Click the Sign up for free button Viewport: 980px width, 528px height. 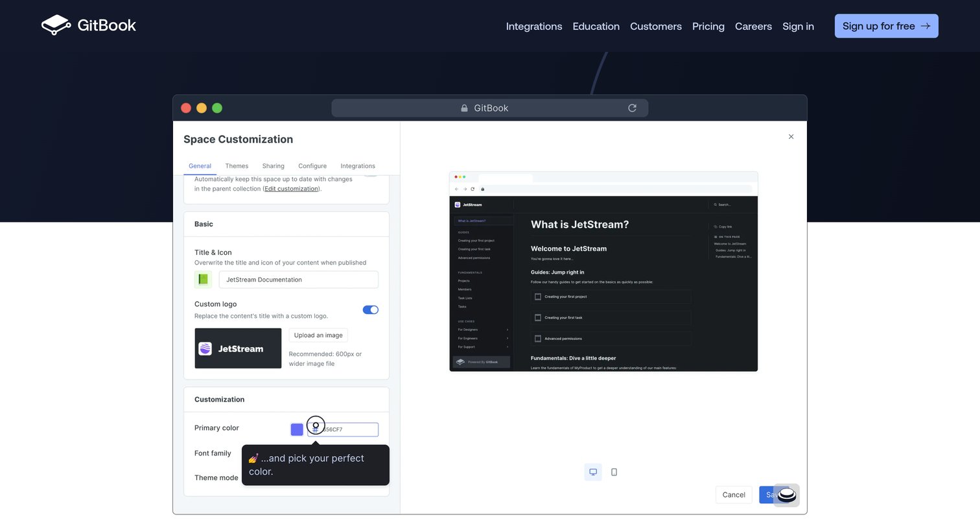(886, 26)
